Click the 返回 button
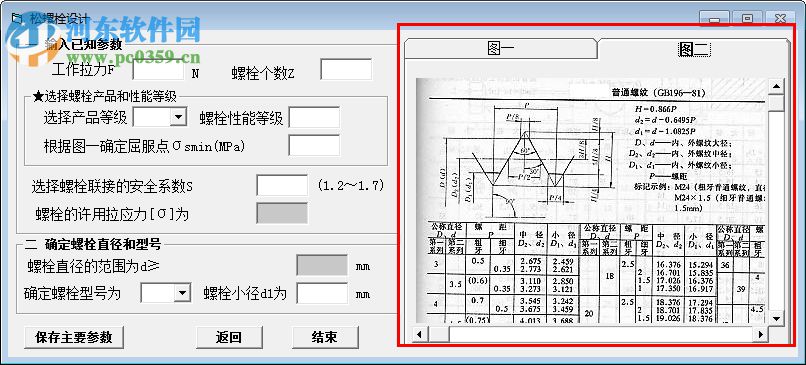Screen dimensions: 806x365 point(229,337)
